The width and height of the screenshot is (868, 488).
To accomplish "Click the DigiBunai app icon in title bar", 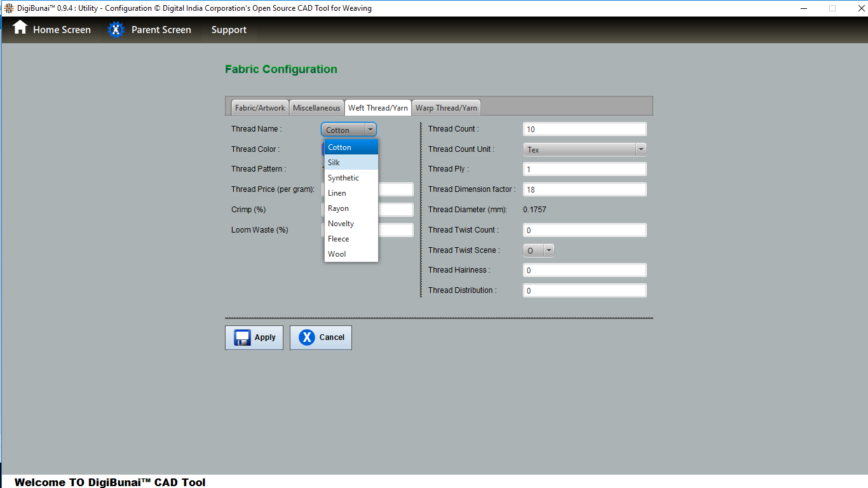I will point(8,8).
